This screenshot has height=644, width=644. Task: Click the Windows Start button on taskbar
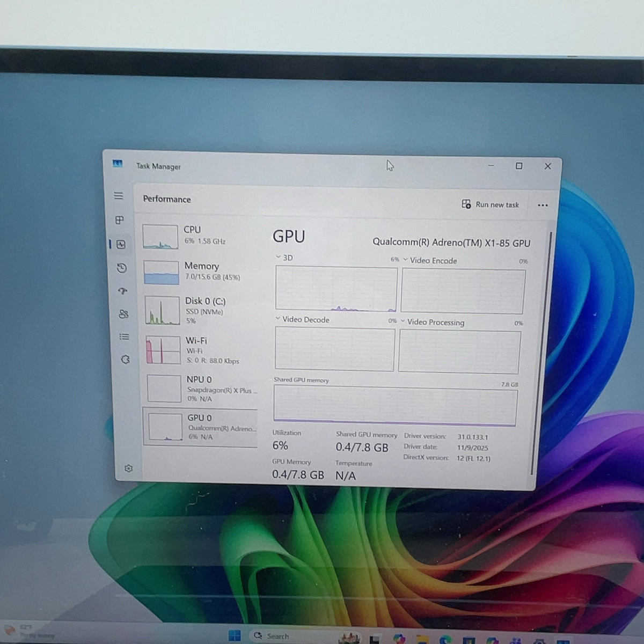pyautogui.click(x=235, y=636)
